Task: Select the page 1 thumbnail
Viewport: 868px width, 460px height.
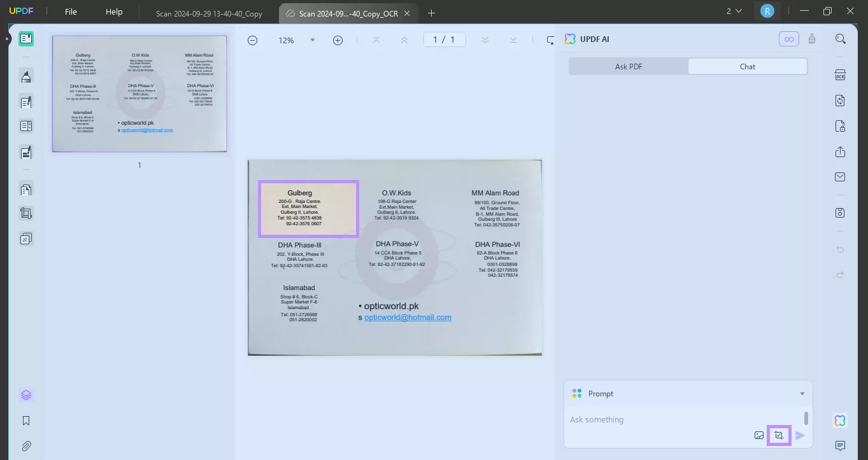Action: point(139,94)
